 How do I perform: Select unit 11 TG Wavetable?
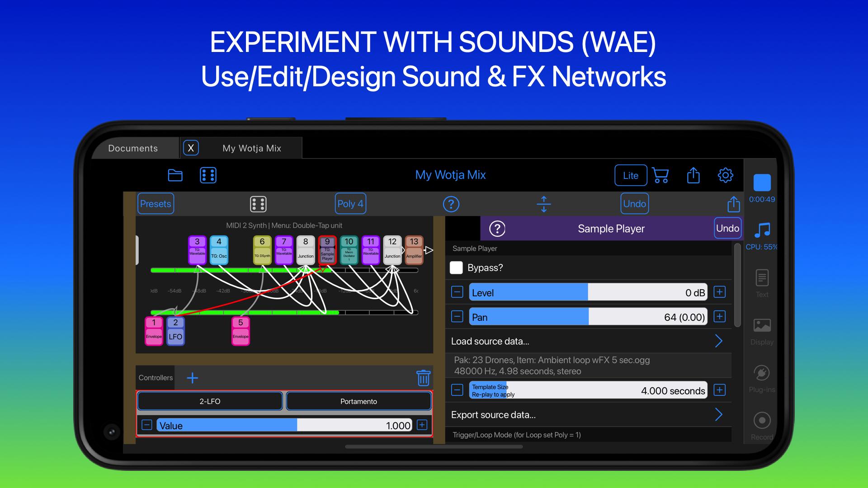point(371,250)
